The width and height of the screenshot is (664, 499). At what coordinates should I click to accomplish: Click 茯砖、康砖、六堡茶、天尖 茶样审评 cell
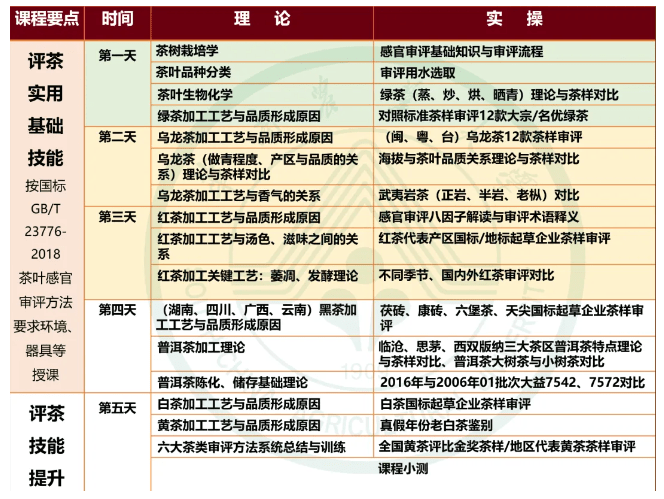pos(514,318)
